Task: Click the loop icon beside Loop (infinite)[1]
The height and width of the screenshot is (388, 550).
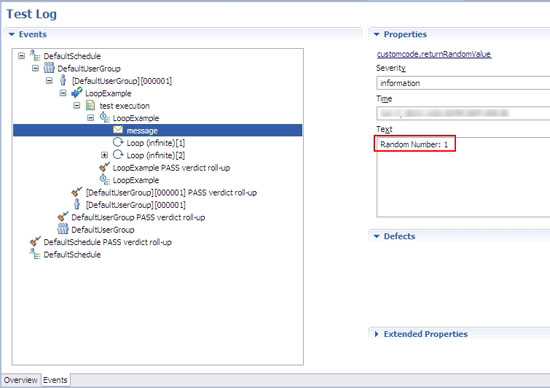Action: point(118,142)
